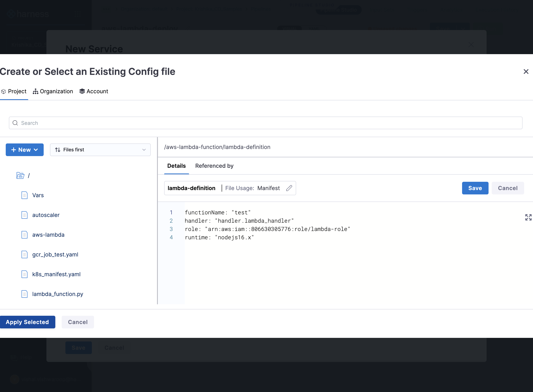Click the Organization hierarchy icon

(x=36, y=91)
